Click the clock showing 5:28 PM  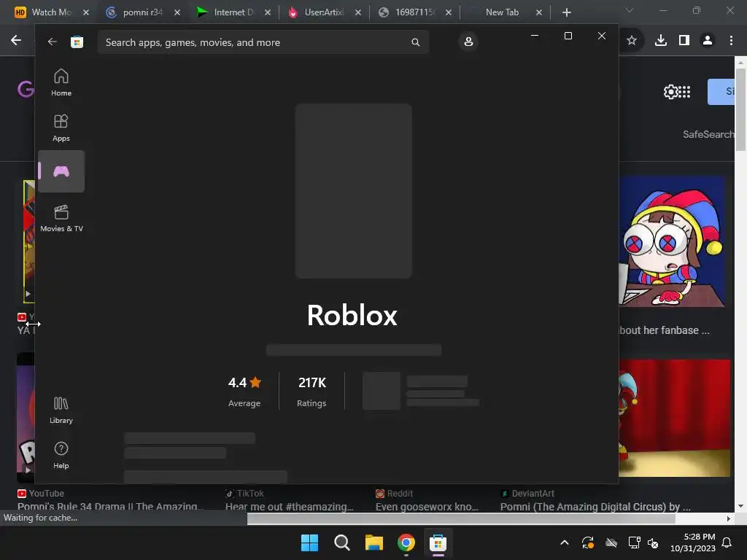pyautogui.click(x=693, y=542)
